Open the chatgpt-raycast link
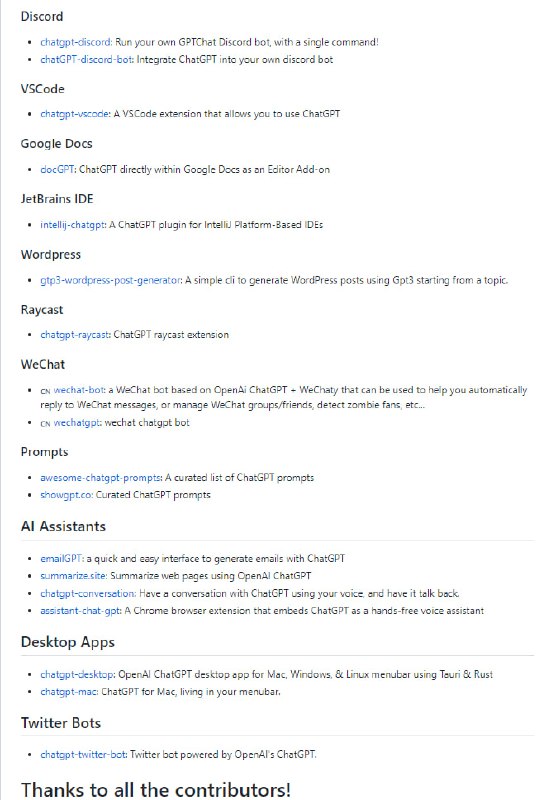The height and width of the screenshot is (800, 551). [x=75, y=335]
